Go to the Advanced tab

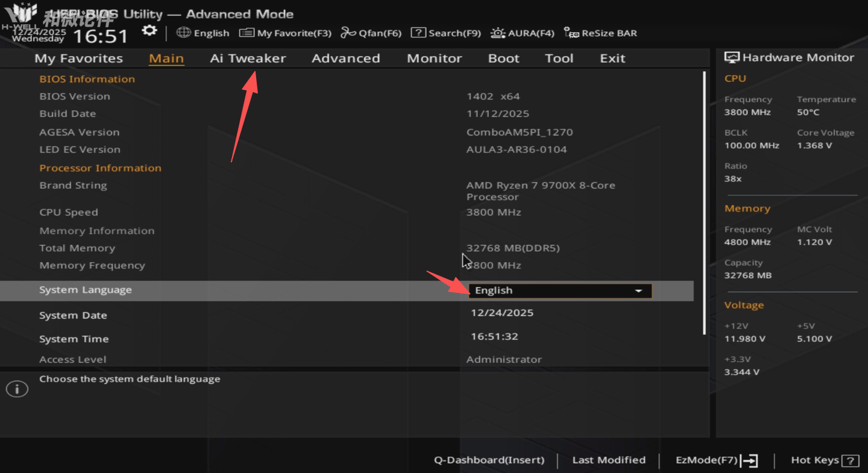[346, 58]
